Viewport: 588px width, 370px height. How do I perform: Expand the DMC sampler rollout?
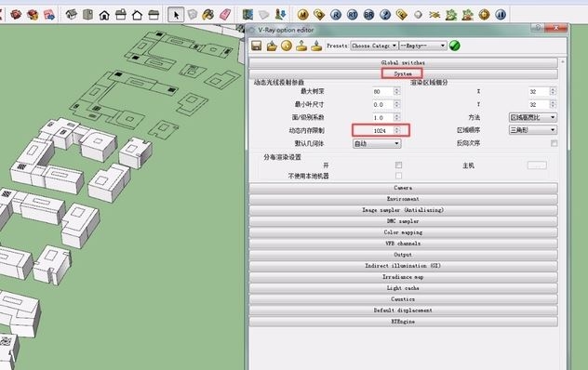click(x=403, y=221)
